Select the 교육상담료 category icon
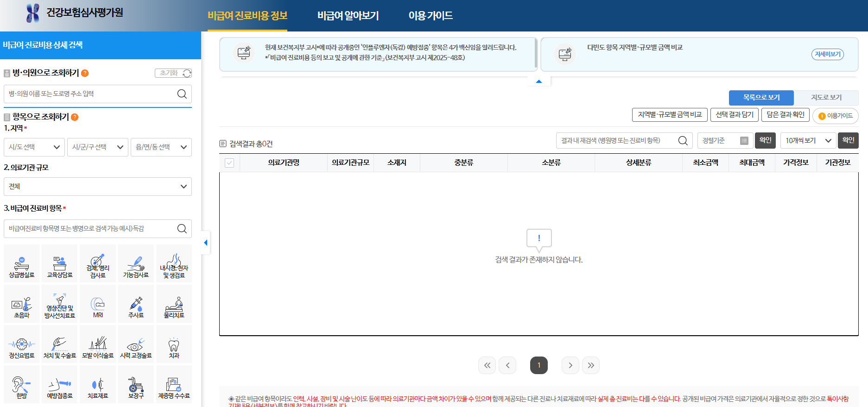 tap(60, 263)
